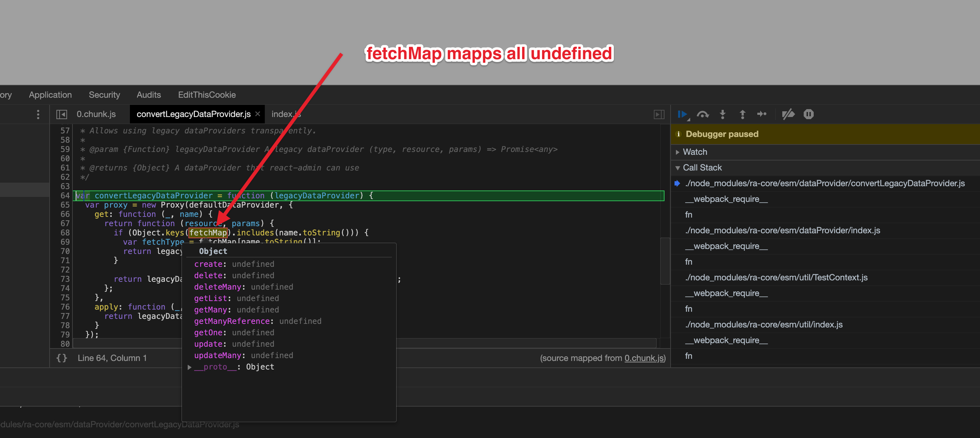Image resolution: width=980 pixels, height=438 pixels.
Task: Open the Application panel
Action: pyautogui.click(x=50, y=95)
